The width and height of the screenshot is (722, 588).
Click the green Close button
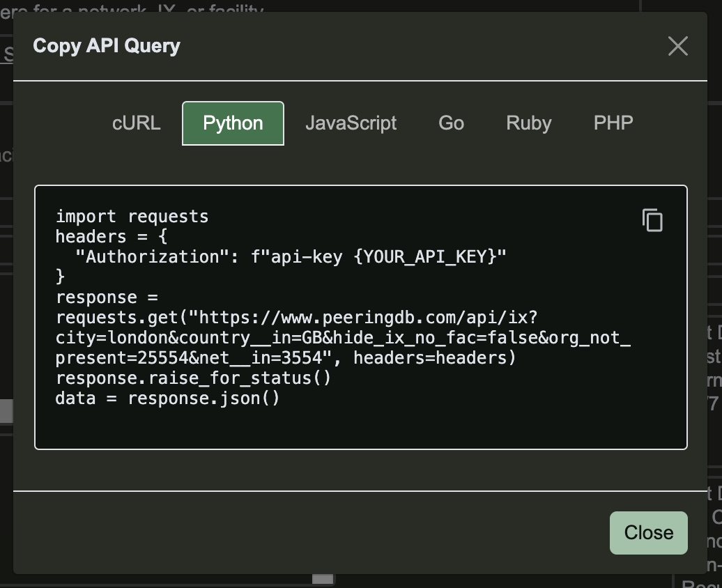[648, 533]
